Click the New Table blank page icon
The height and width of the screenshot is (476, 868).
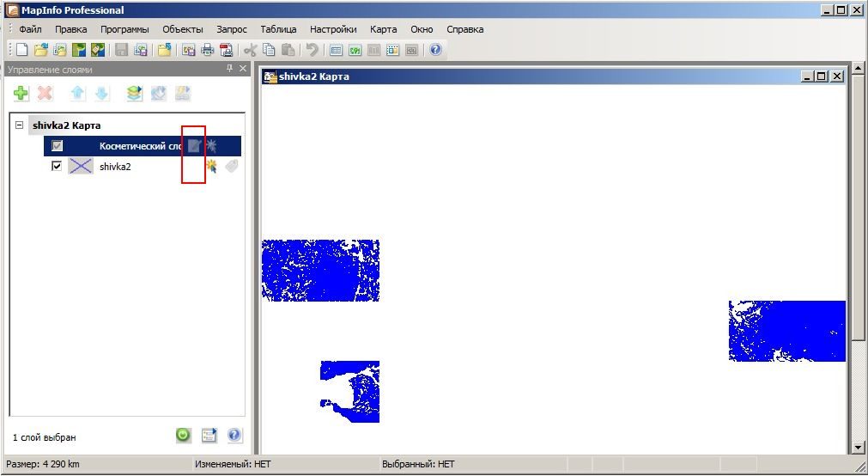click(21, 50)
